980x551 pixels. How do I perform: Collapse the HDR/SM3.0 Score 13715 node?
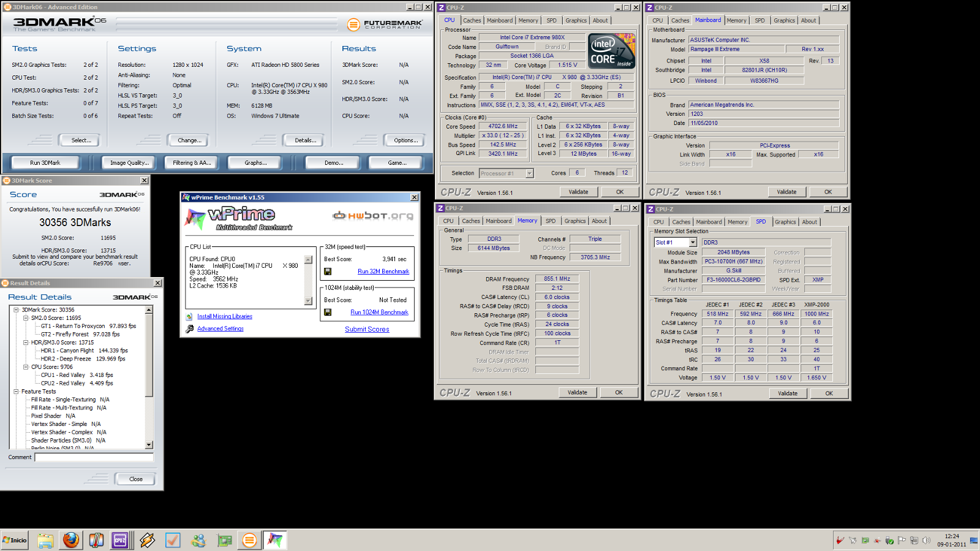tap(26, 343)
